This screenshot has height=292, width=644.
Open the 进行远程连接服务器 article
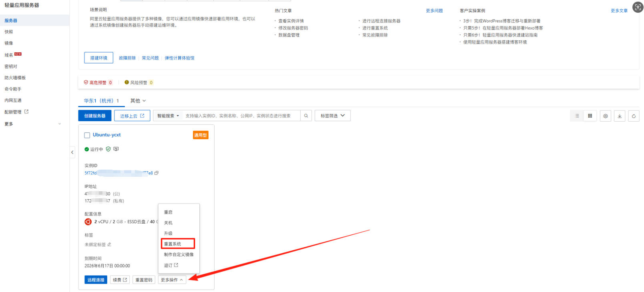click(x=381, y=21)
